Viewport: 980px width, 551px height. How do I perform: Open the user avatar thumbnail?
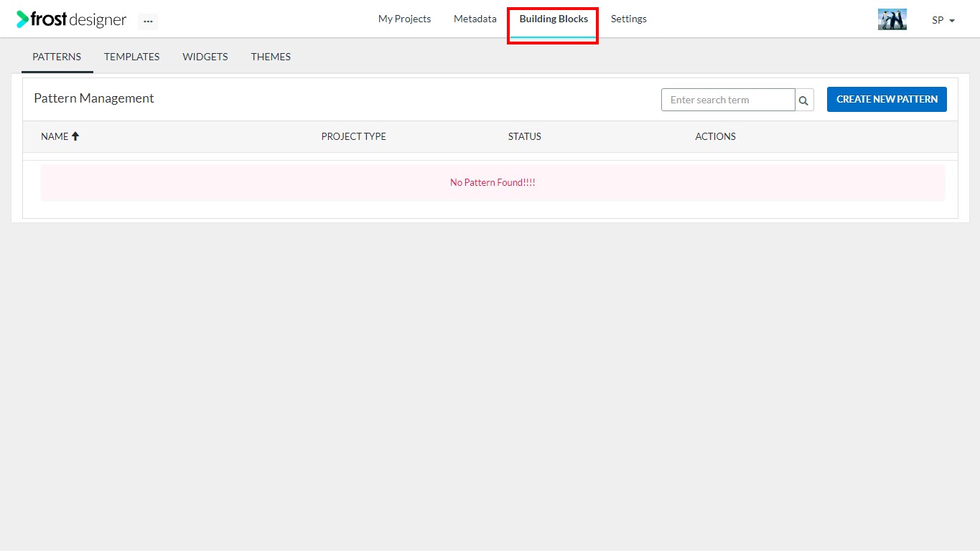[x=892, y=19]
